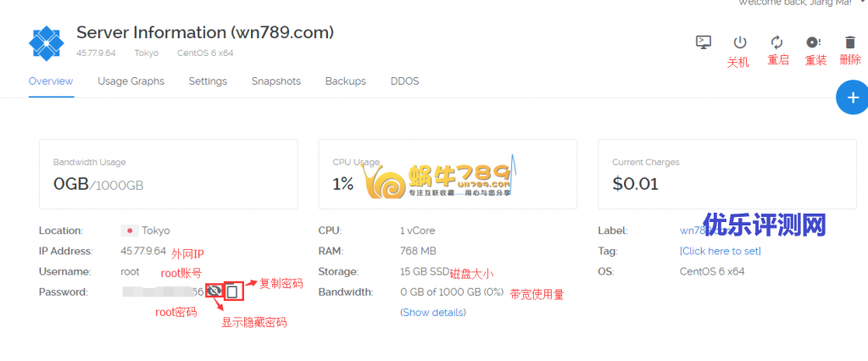Screen dimensions: 868x361
Task: Open the server console view icon
Action: point(703,42)
